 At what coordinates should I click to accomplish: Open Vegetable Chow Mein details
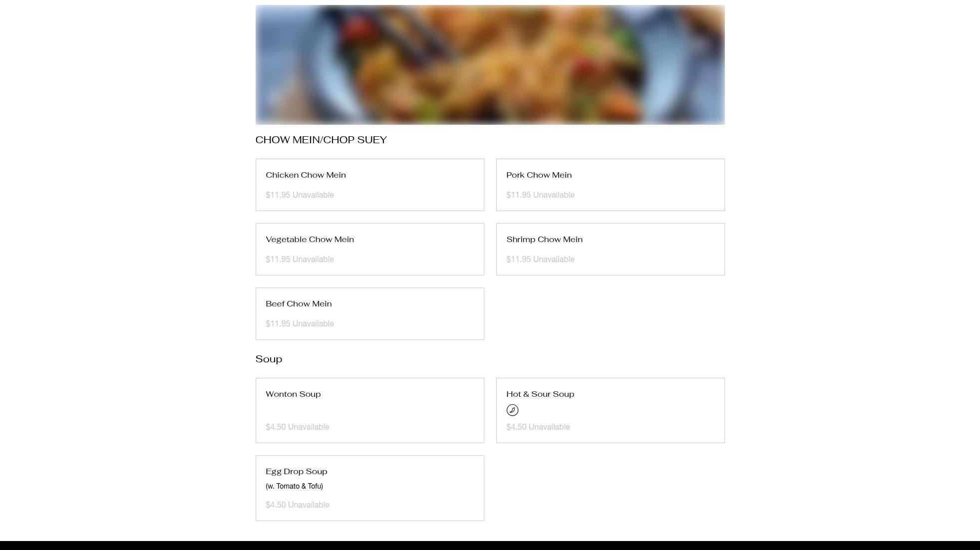pos(369,249)
